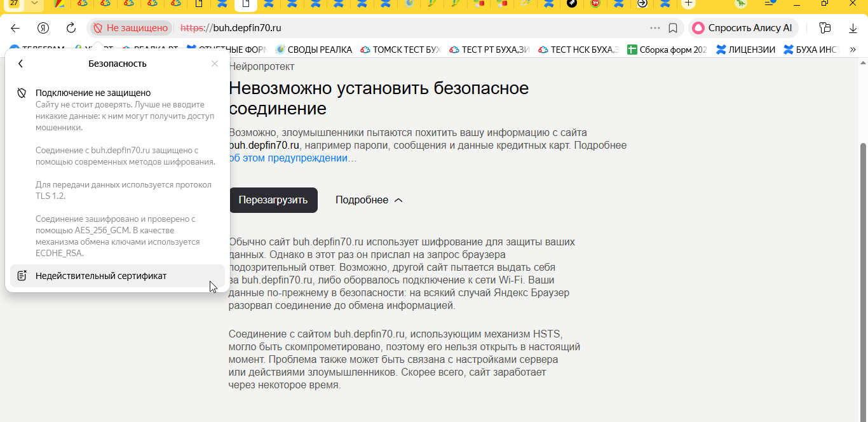
Task: Click the tab counter showing 27
Action: (x=14, y=3)
